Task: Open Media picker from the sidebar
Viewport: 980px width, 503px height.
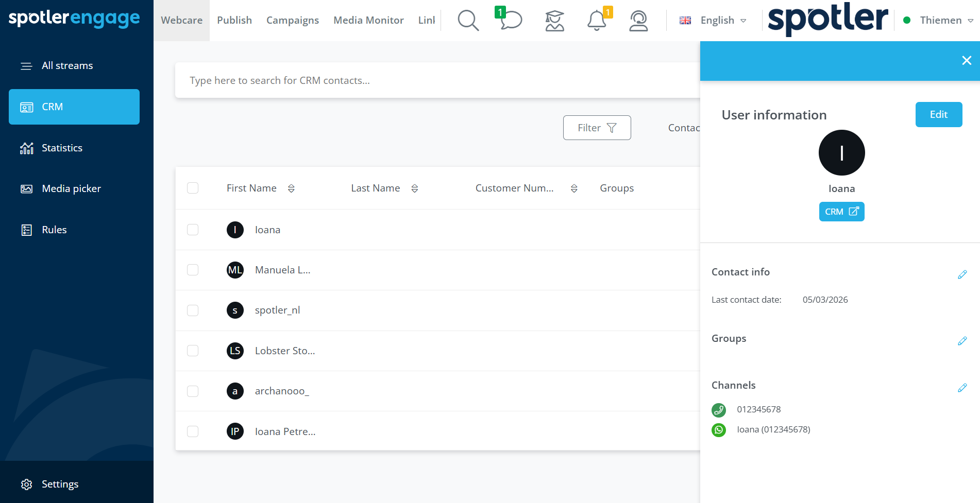Action: coord(74,189)
